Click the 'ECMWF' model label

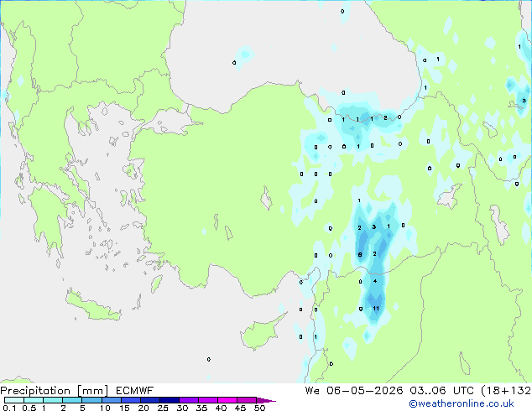click(135, 391)
